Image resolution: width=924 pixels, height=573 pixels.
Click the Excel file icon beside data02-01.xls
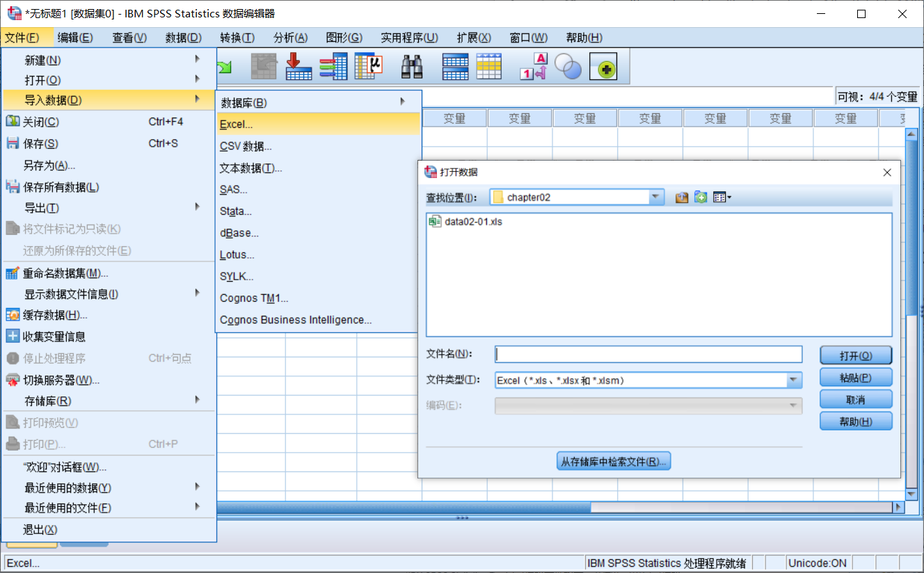click(x=435, y=222)
